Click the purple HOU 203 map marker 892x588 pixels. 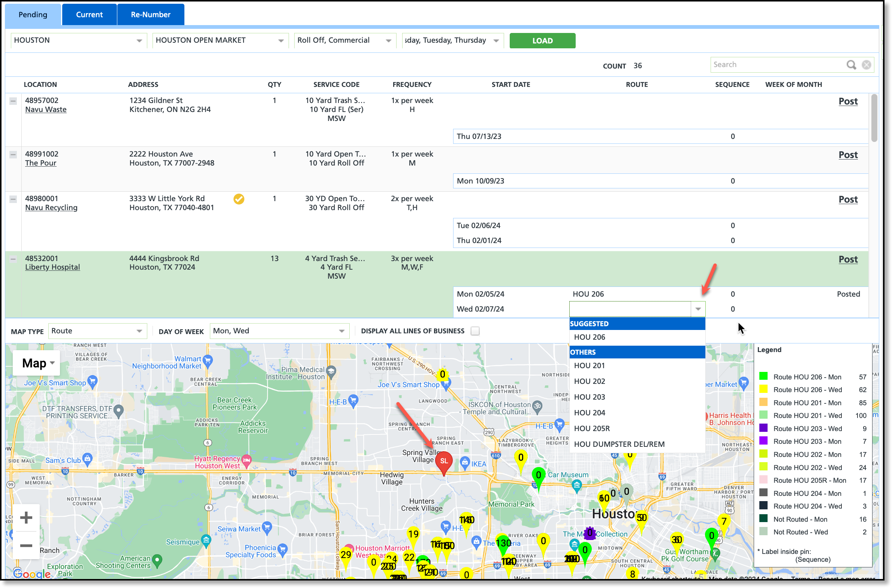(x=590, y=533)
